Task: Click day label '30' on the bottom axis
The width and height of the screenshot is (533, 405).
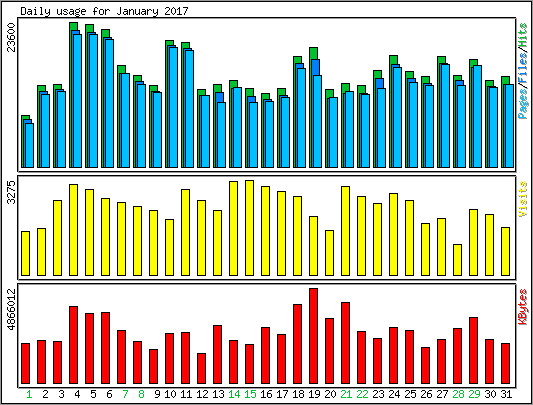Action: [x=490, y=394]
